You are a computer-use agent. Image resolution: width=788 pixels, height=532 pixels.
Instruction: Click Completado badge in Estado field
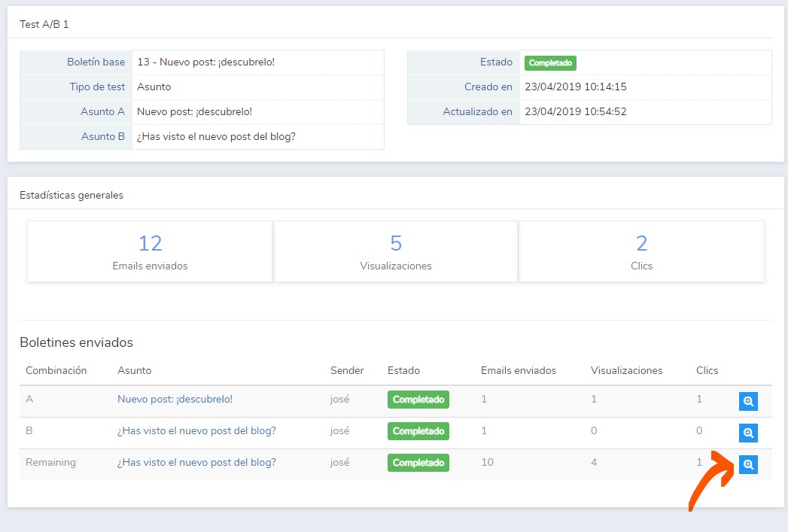click(550, 62)
